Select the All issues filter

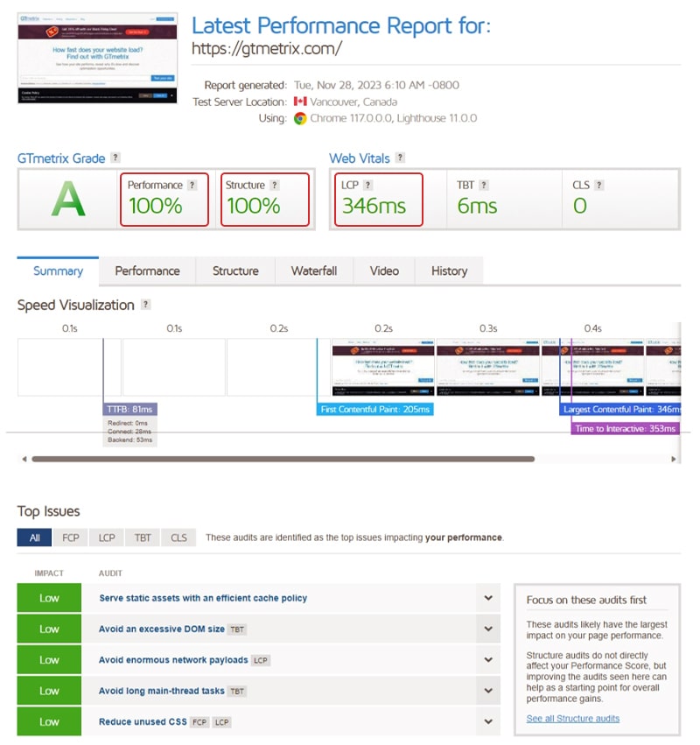[x=34, y=538]
